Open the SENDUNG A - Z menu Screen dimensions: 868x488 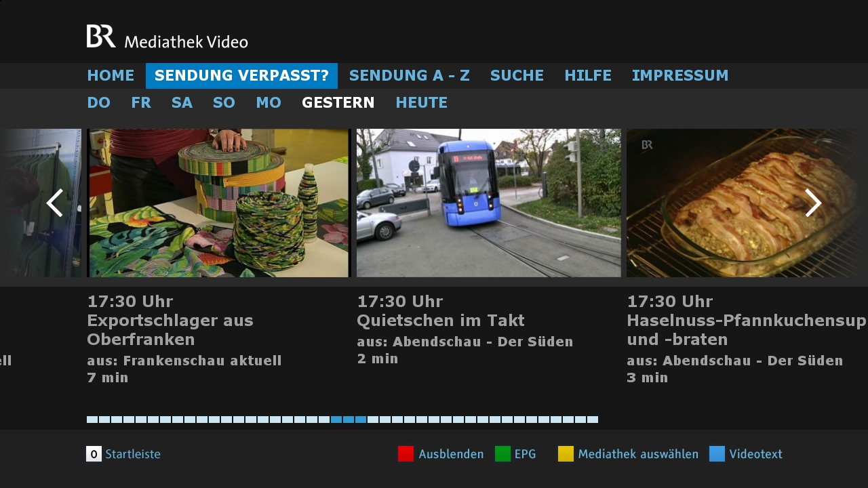click(409, 75)
